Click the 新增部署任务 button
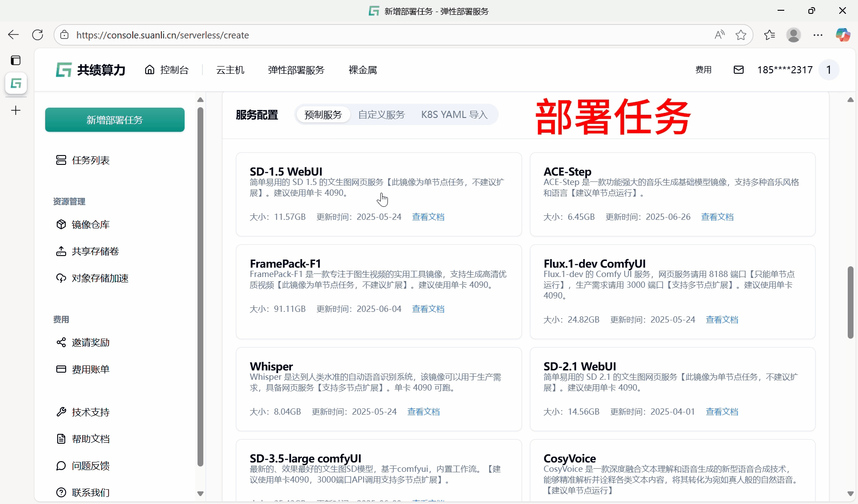The height and width of the screenshot is (504, 858). [x=115, y=120]
